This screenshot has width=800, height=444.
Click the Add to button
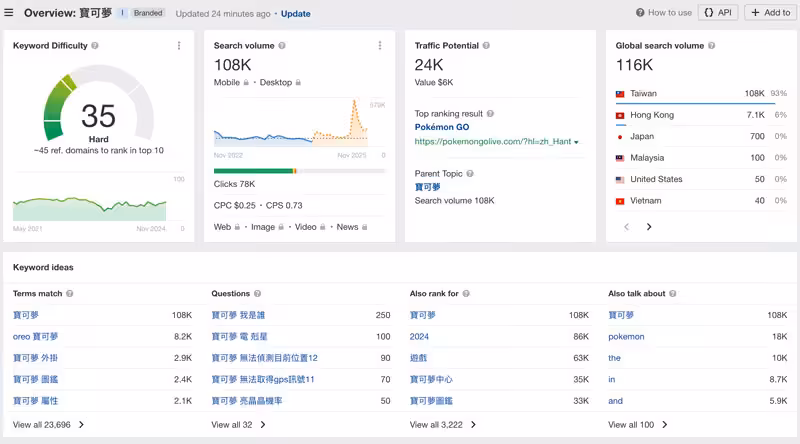tap(771, 12)
